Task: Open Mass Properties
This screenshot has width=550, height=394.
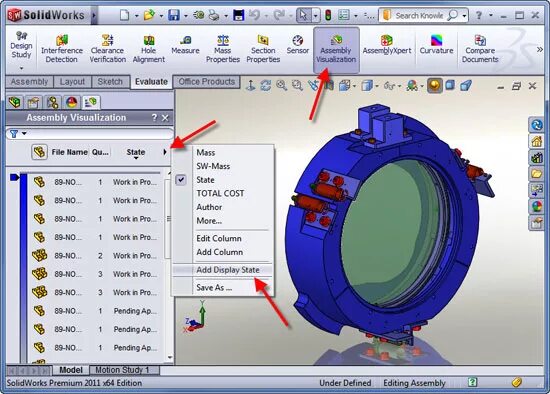Action: [223, 49]
